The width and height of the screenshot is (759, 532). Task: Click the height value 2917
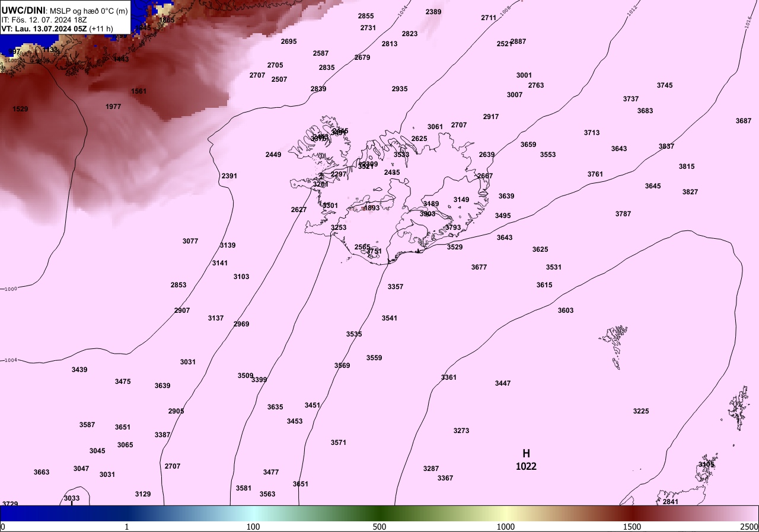tap(491, 117)
